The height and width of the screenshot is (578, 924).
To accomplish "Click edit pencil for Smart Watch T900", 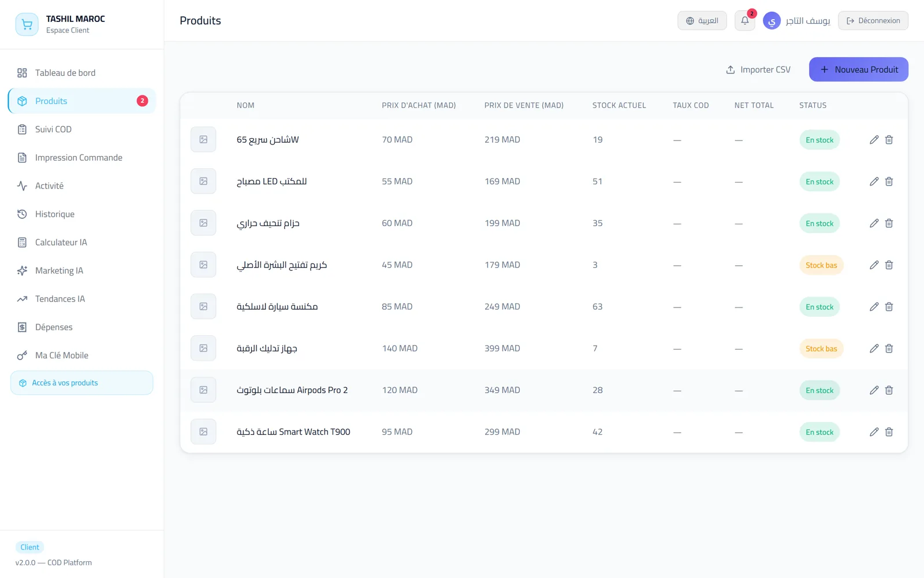I will [x=874, y=432].
